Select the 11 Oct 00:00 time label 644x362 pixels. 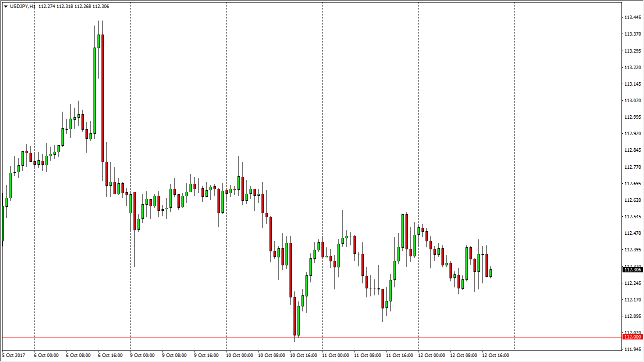(x=335, y=355)
